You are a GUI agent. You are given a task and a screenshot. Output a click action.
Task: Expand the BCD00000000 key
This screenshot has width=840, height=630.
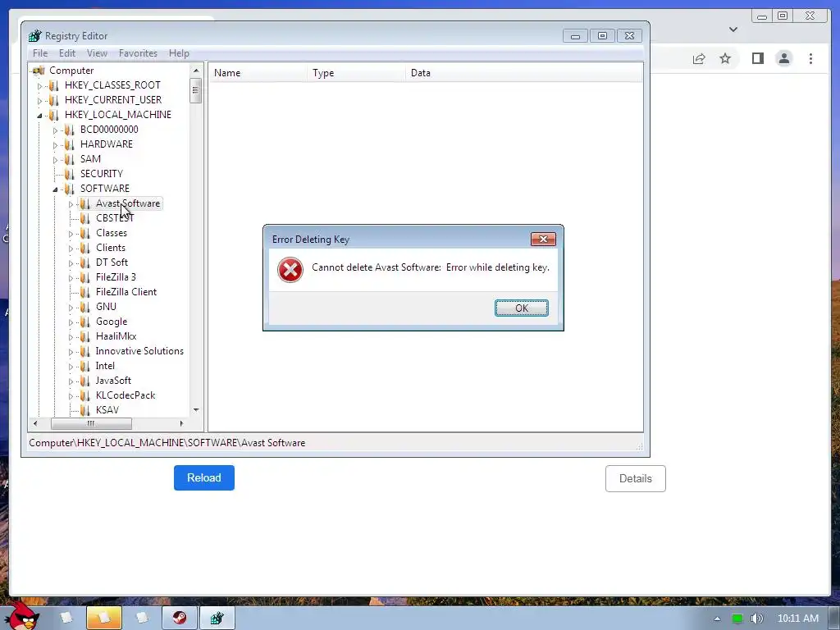click(x=55, y=130)
